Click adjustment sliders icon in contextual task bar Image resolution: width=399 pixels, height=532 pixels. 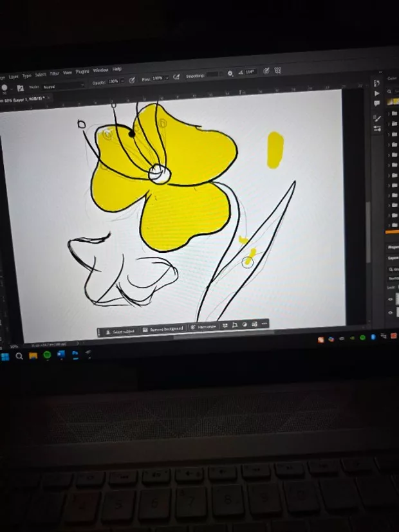(x=225, y=326)
